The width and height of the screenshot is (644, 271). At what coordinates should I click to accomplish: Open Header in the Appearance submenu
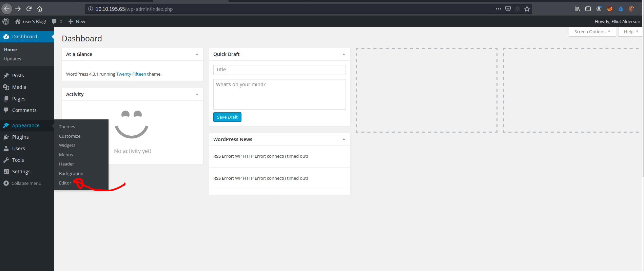click(x=66, y=164)
